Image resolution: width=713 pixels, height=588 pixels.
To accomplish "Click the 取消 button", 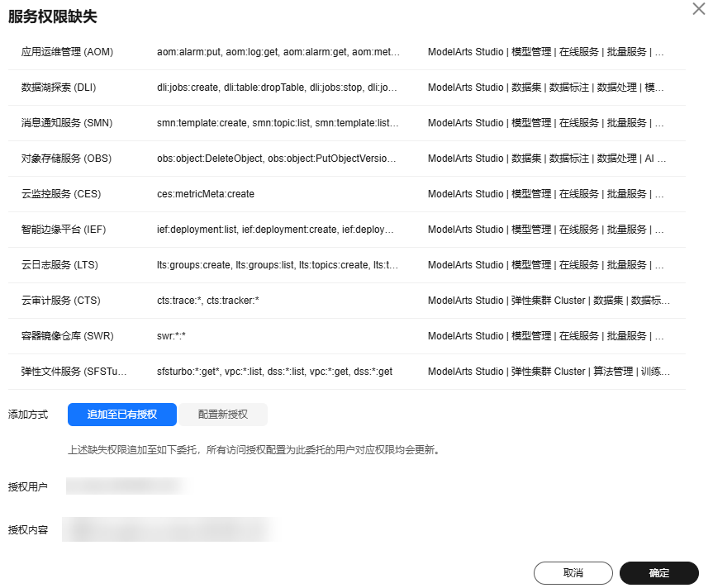I will pyautogui.click(x=573, y=573).
